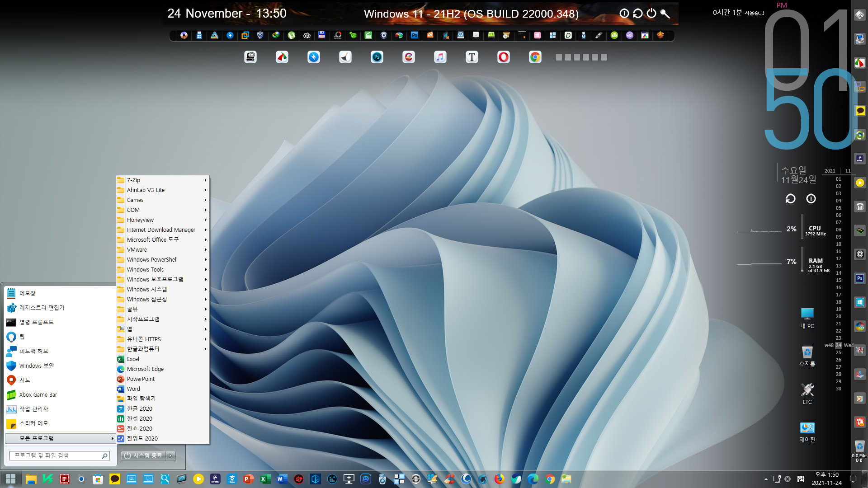Open Excel from the programs list
The width and height of the screenshot is (868, 488).
click(163, 359)
